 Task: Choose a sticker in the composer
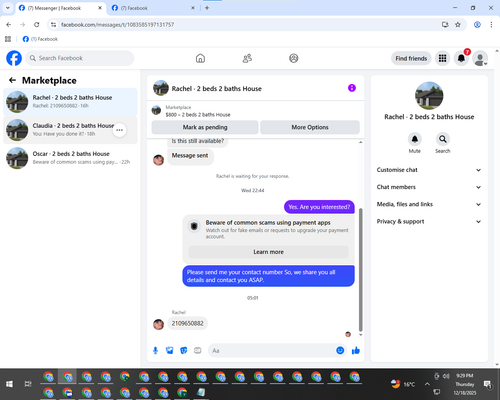click(x=184, y=350)
